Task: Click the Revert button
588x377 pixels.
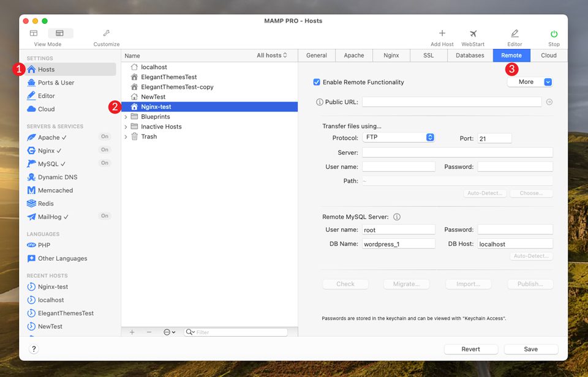Action: pos(470,349)
